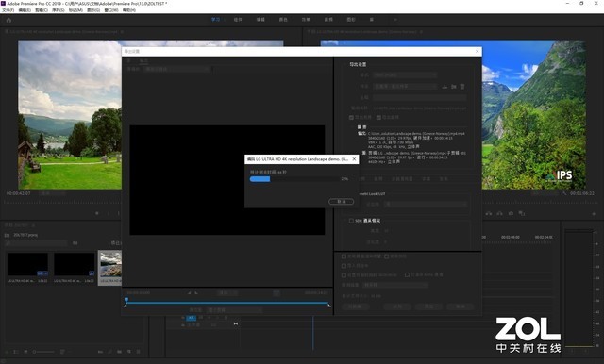
Task: Click the Home icon in workspace bar
Action: click(x=8, y=20)
